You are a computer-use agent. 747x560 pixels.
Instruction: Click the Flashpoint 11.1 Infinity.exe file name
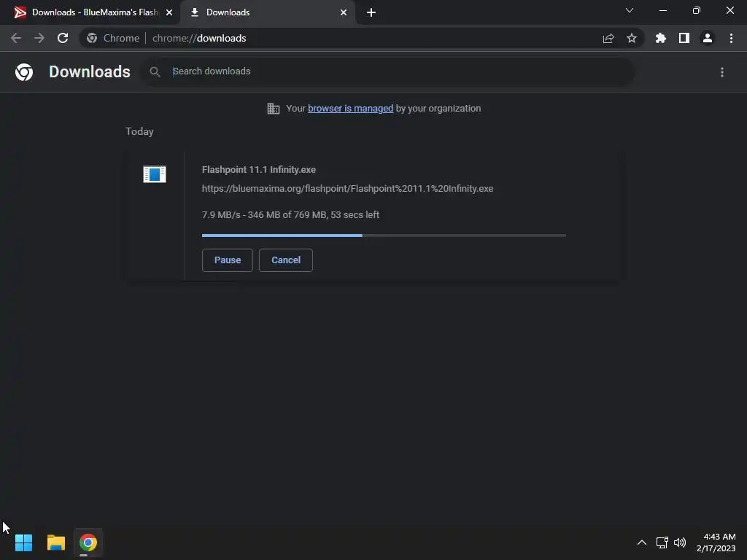(259, 169)
